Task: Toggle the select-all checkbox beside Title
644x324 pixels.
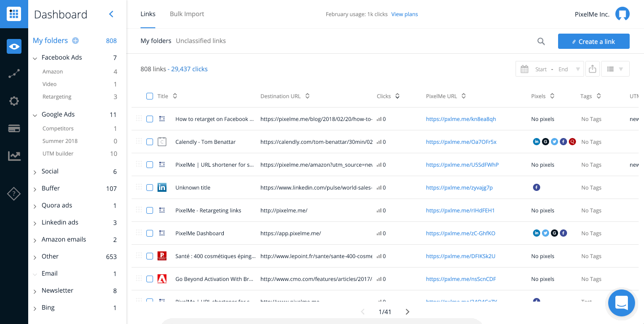Action: pos(149,96)
